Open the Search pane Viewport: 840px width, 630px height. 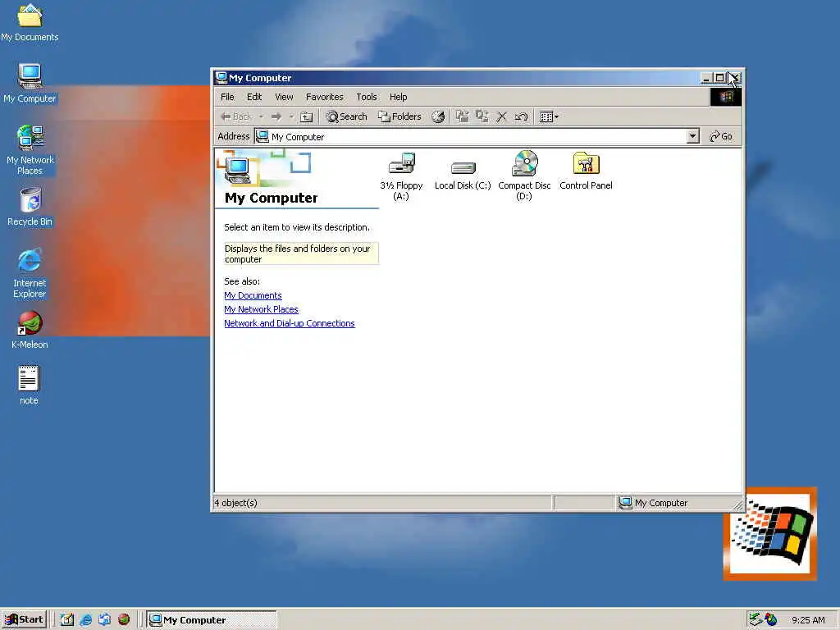347,116
